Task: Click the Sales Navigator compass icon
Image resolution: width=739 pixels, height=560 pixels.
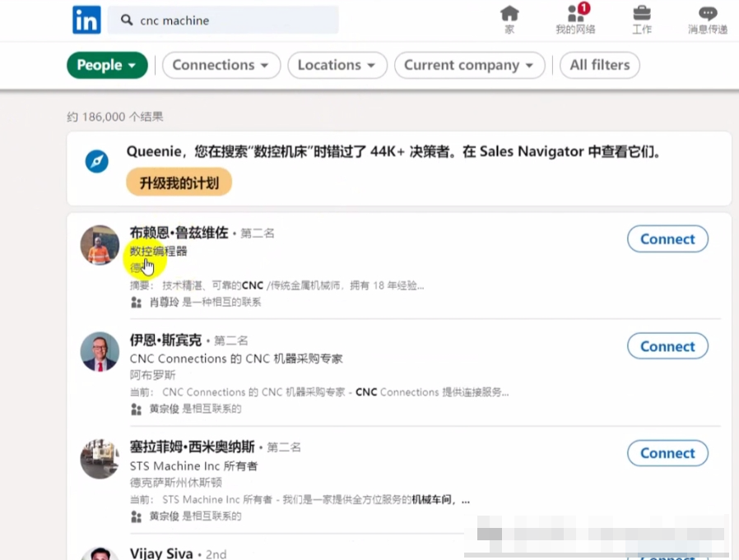Action: (96, 161)
